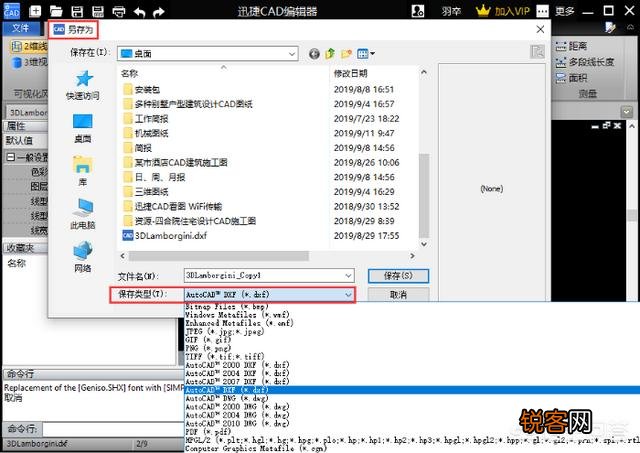Viewport: 640px width, 453px height.
Task: Collapse the general settings (一般设置) tree node
Action: (11, 157)
